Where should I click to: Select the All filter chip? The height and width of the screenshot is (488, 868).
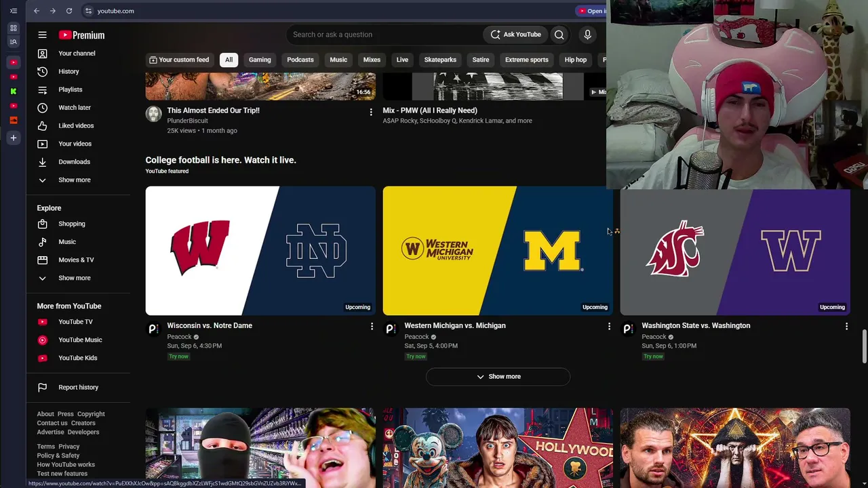pos(229,60)
